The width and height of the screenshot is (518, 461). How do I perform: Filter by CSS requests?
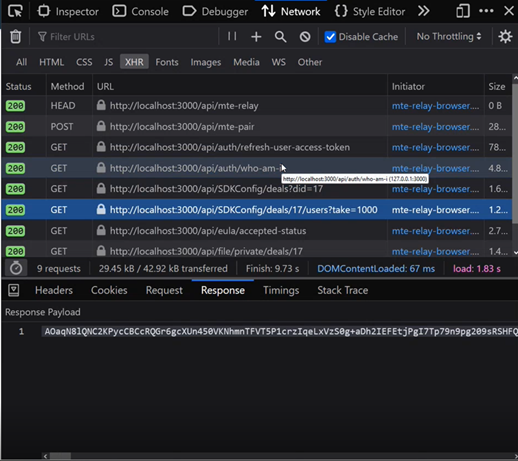(x=84, y=62)
